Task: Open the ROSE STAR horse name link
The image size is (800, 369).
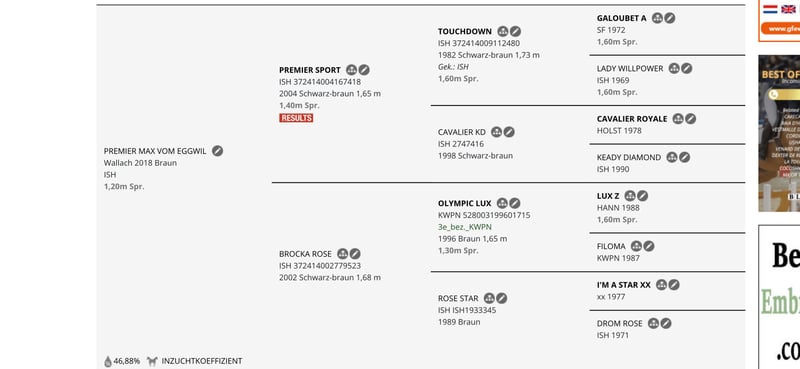Action: point(458,299)
